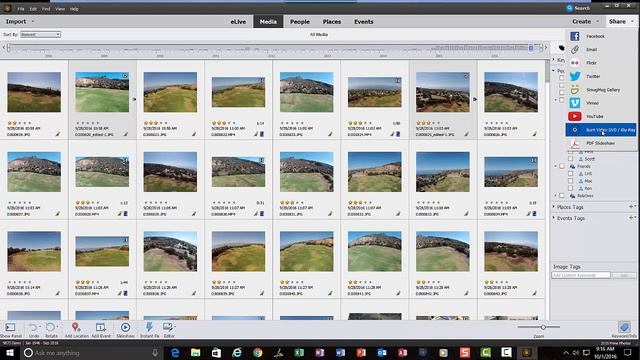Select Flickr in the Share menu
The height and width of the screenshot is (360, 640).
click(x=601, y=63)
